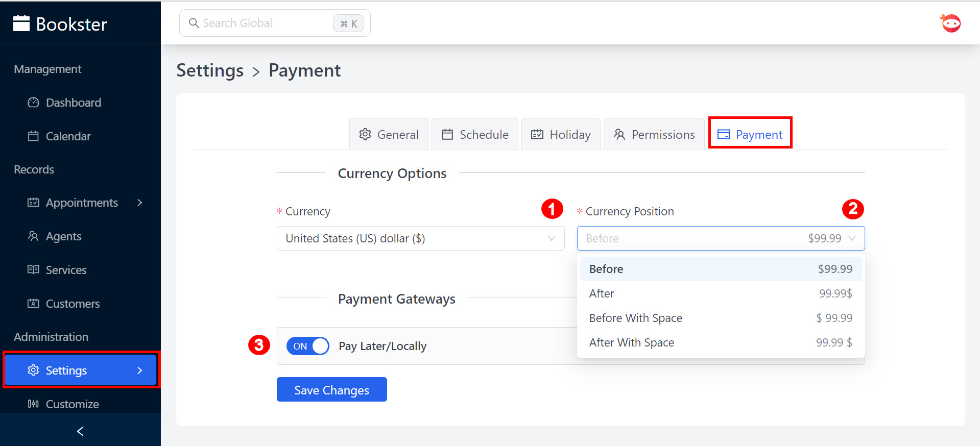The image size is (980, 446).
Task: Open Services in the sidebar
Action: click(x=66, y=270)
